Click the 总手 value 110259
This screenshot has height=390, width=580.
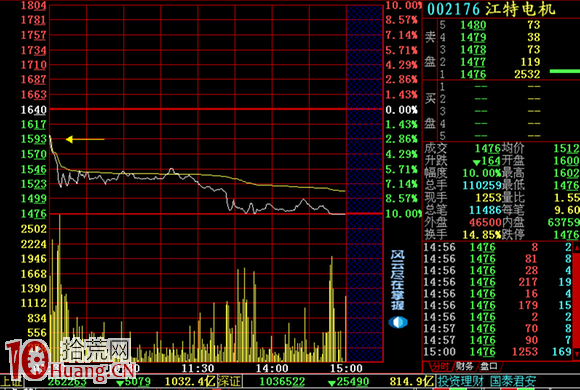pos(482,185)
